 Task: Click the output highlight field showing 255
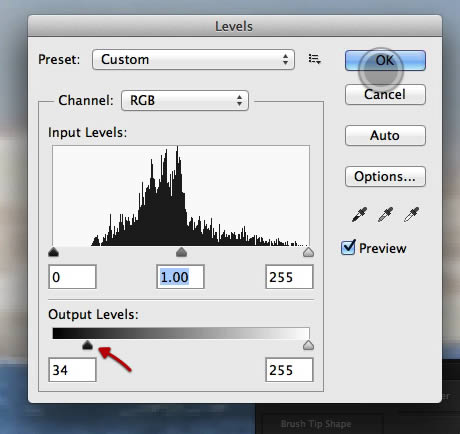289,370
